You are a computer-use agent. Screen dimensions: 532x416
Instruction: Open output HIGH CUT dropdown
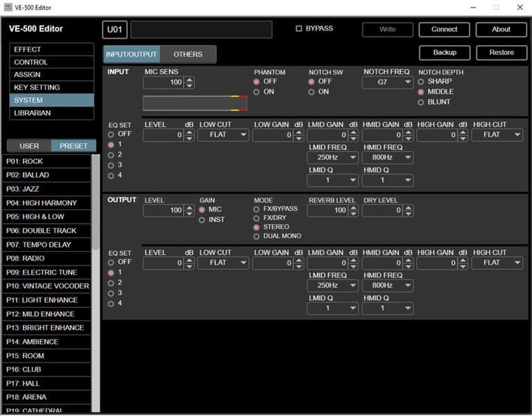pyautogui.click(x=497, y=263)
